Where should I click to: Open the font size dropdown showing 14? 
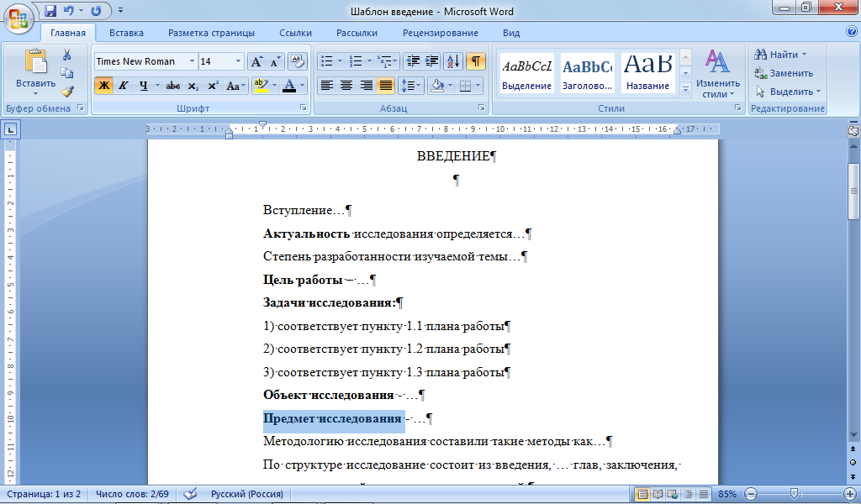tap(238, 61)
